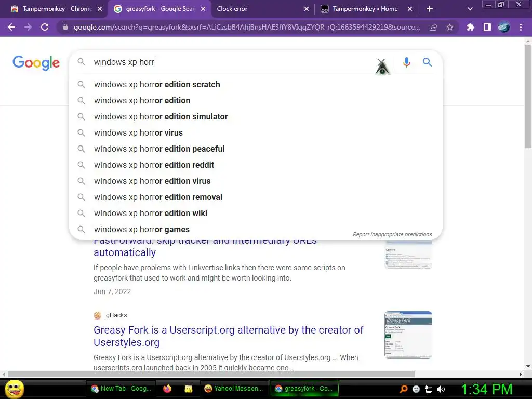This screenshot has height=399, width=532.
Task: Submit search with blue magnifier
Action: 427,62
